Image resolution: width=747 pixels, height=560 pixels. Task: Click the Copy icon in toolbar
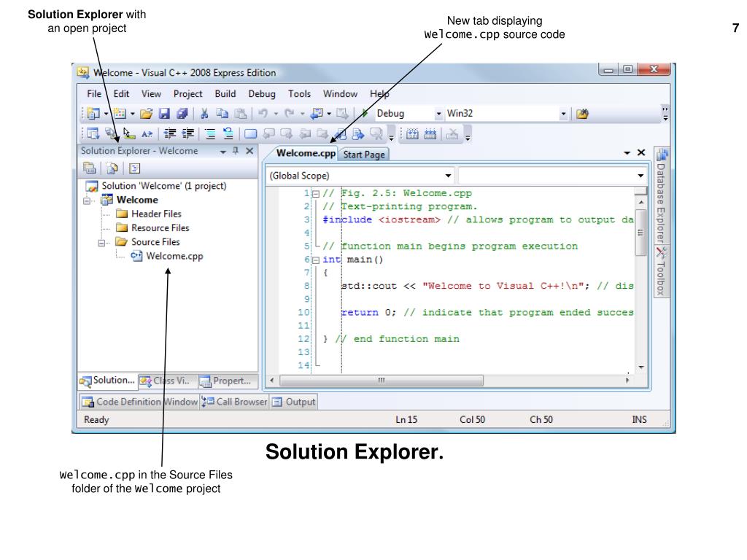tap(222, 114)
